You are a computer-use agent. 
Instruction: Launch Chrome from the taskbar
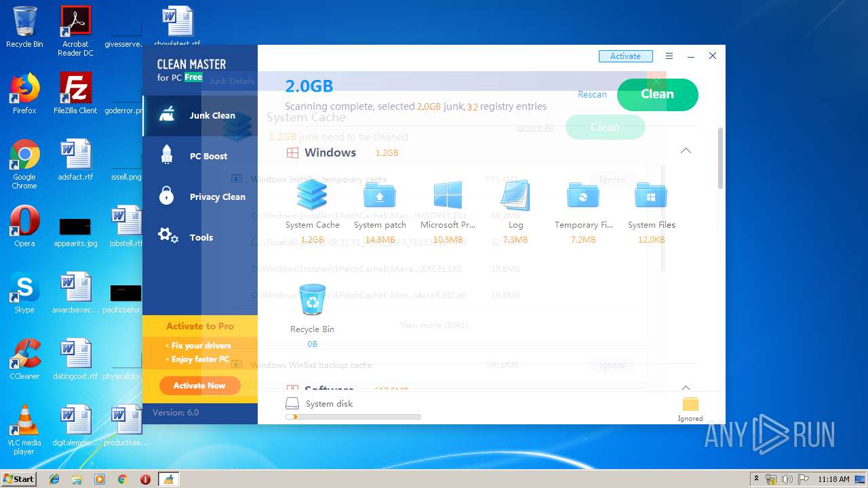coord(122,479)
